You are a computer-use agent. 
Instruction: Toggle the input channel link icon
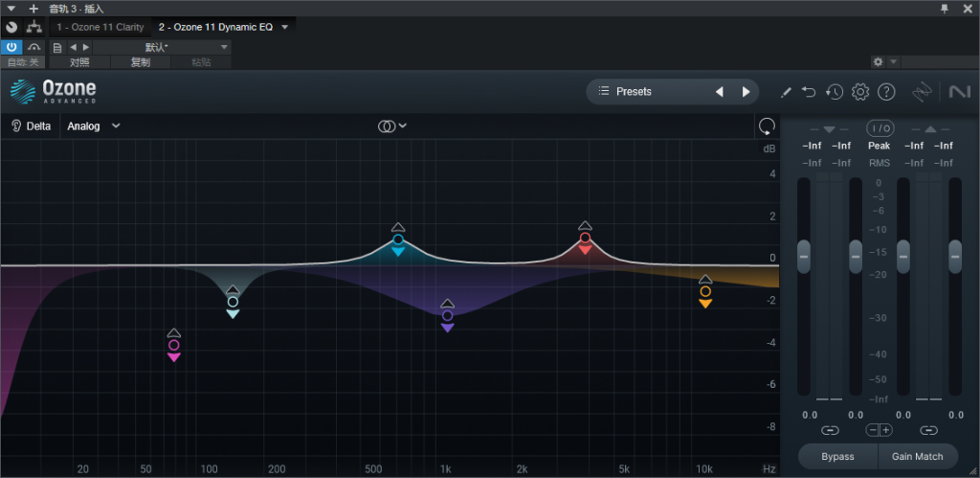point(830,430)
